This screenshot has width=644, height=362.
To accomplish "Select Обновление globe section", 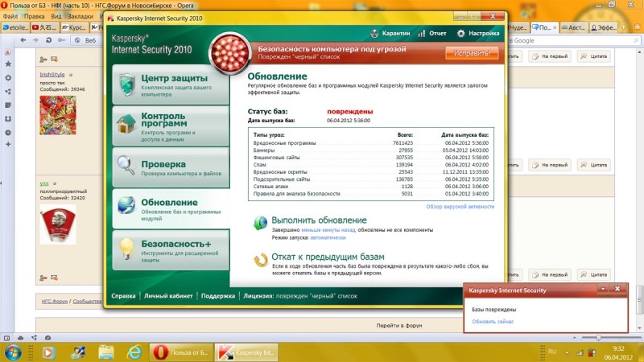I will tap(171, 209).
